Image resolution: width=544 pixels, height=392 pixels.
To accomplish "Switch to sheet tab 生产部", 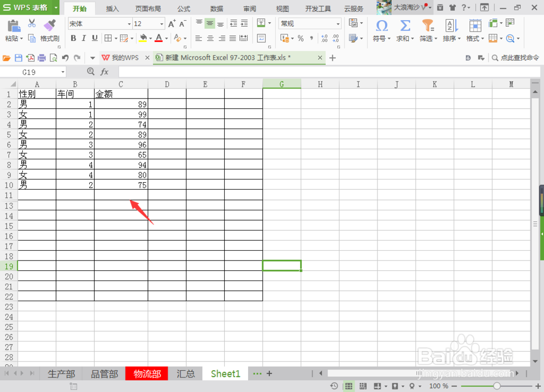I will [61, 374].
